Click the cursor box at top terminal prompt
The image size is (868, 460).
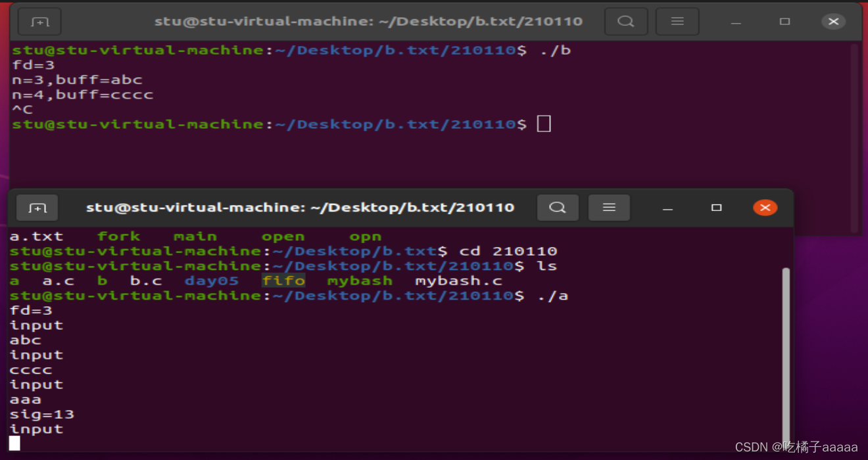coord(544,124)
